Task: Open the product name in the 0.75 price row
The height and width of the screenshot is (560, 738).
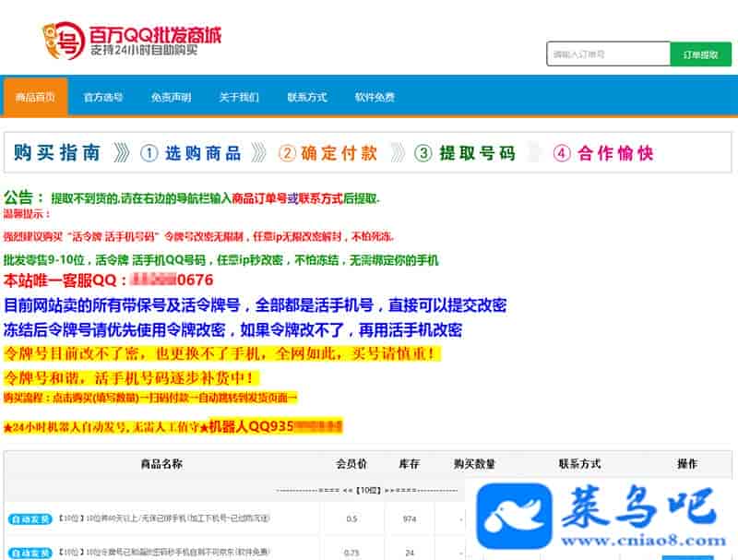Action: (x=164, y=552)
